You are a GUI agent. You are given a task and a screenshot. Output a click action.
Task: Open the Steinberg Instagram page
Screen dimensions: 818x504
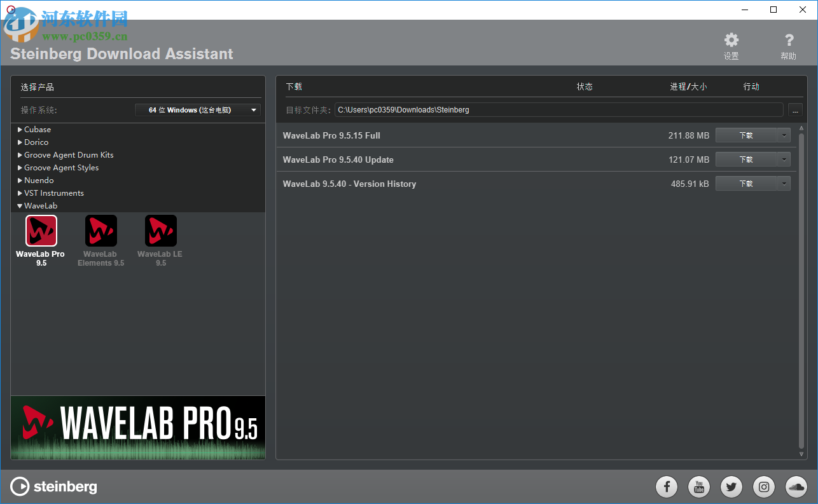tap(763, 487)
